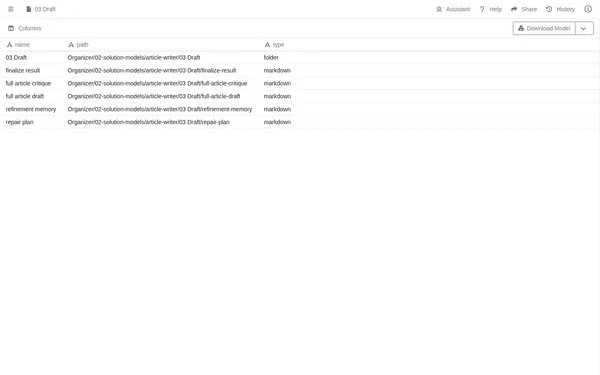Click the path ending in full-article-critique
600x375 pixels.
click(x=157, y=83)
